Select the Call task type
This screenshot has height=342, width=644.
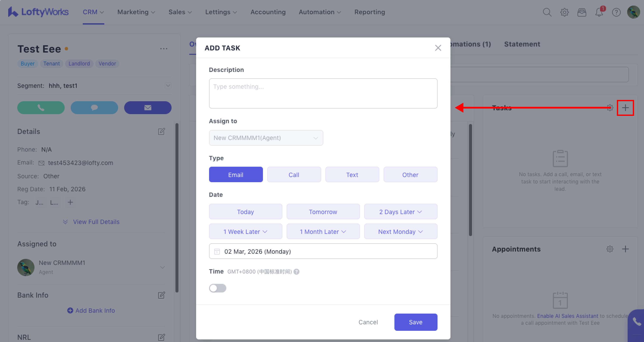coord(294,175)
